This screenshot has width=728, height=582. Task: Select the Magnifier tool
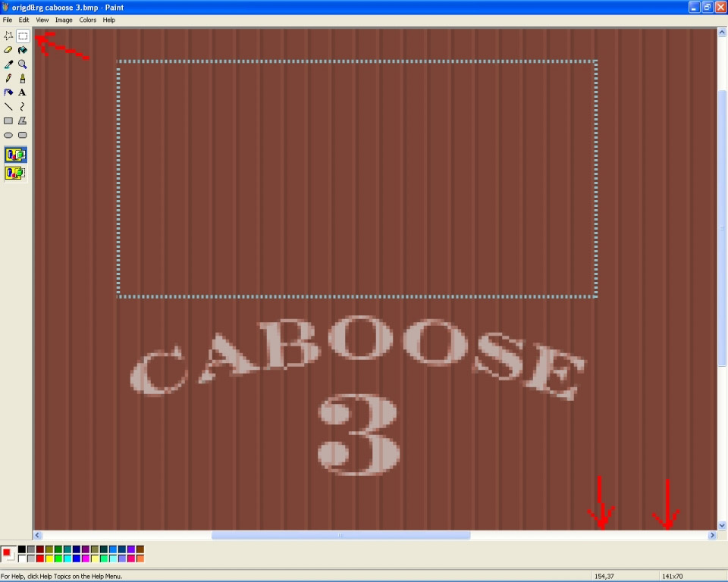(x=23, y=64)
